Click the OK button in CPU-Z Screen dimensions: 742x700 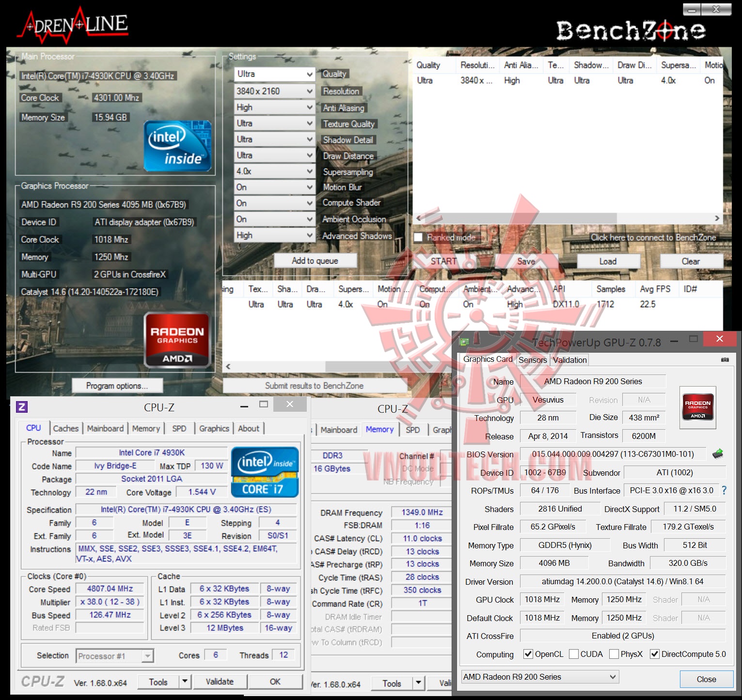pyautogui.click(x=275, y=682)
